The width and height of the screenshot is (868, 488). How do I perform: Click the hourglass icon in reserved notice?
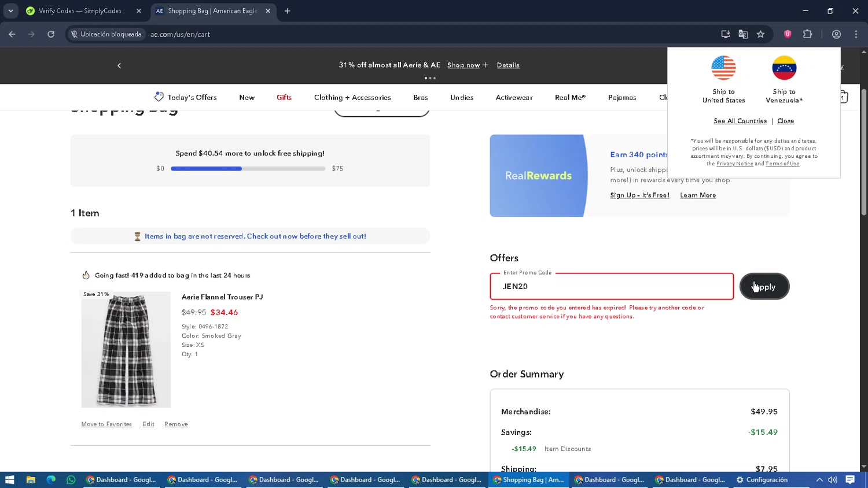pyautogui.click(x=137, y=236)
